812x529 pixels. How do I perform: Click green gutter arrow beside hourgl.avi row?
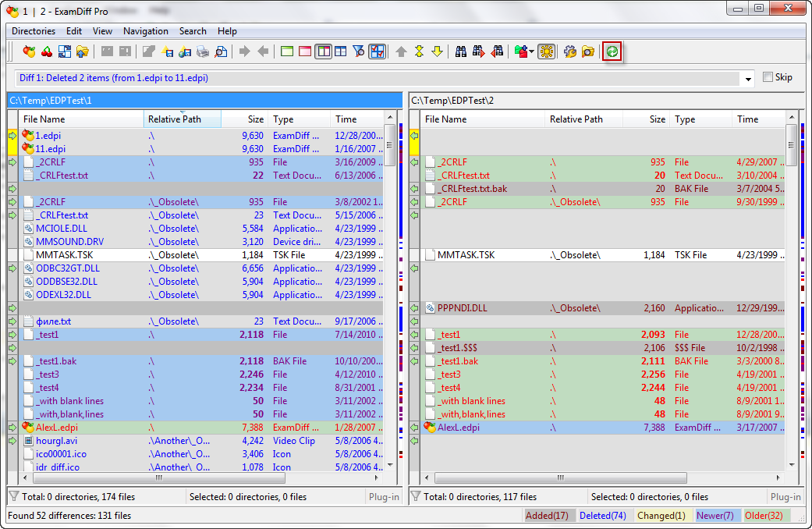[12, 441]
